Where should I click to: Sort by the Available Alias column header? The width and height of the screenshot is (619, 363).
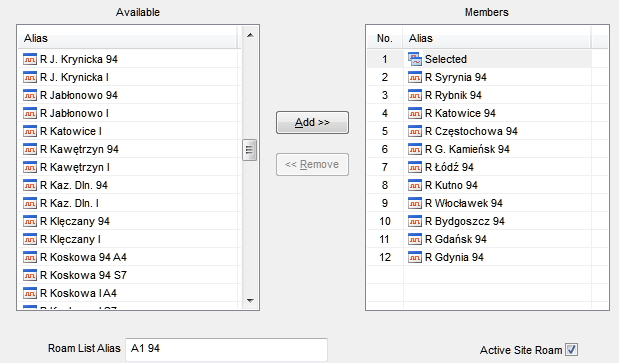128,38
